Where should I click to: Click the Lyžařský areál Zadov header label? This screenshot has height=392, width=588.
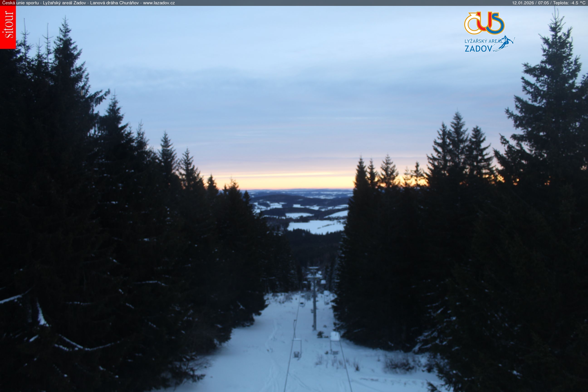(x=64, y=3)
